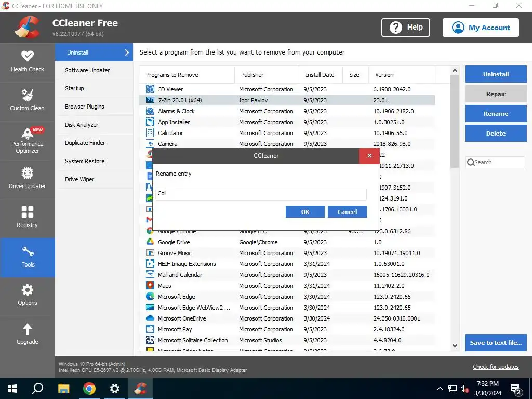The width and height of the screenshot is (532, 399).
Task: Open the Uninstall tools tab
Action: (x=94, y=52)
